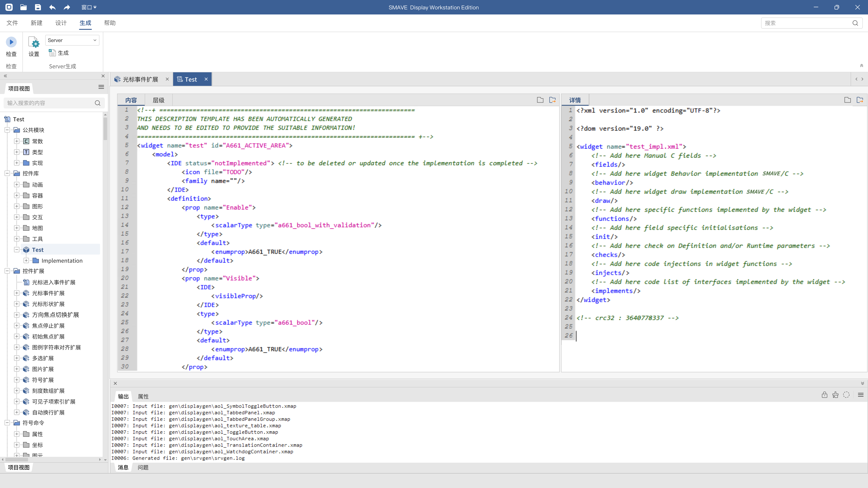Close the project view side panel
The width and height of the screenshot is (868, 488).
(103, 76)
